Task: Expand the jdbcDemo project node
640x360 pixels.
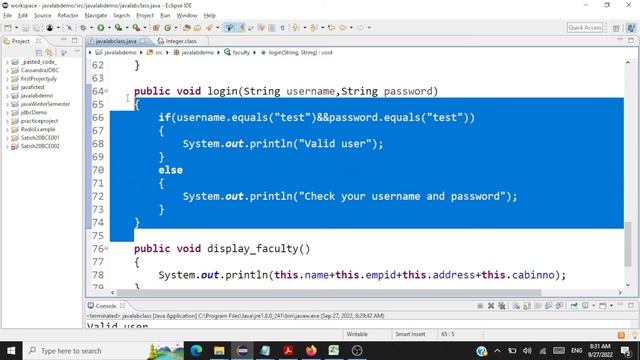Action: pos(7,112)
